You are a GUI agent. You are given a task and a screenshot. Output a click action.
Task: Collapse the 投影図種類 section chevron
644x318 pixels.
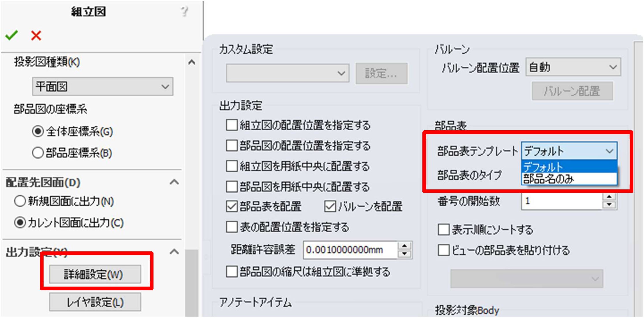click(x=192, y=62)
